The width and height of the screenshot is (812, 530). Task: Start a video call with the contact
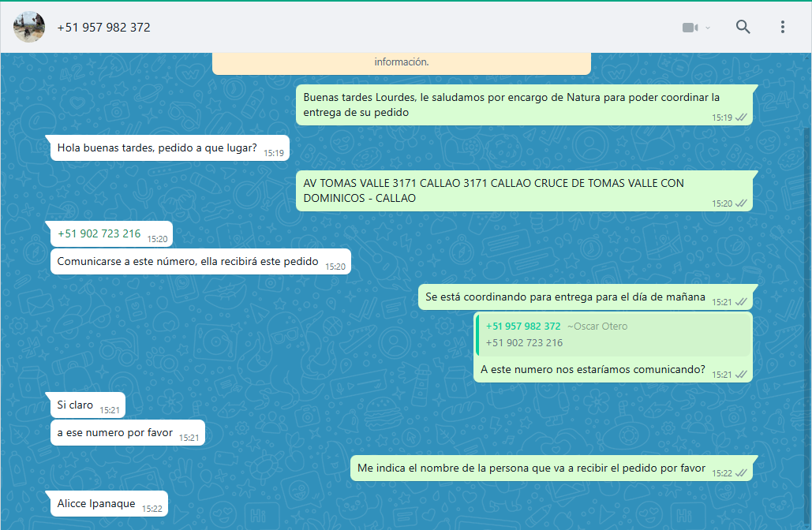[x=690, y=28]
